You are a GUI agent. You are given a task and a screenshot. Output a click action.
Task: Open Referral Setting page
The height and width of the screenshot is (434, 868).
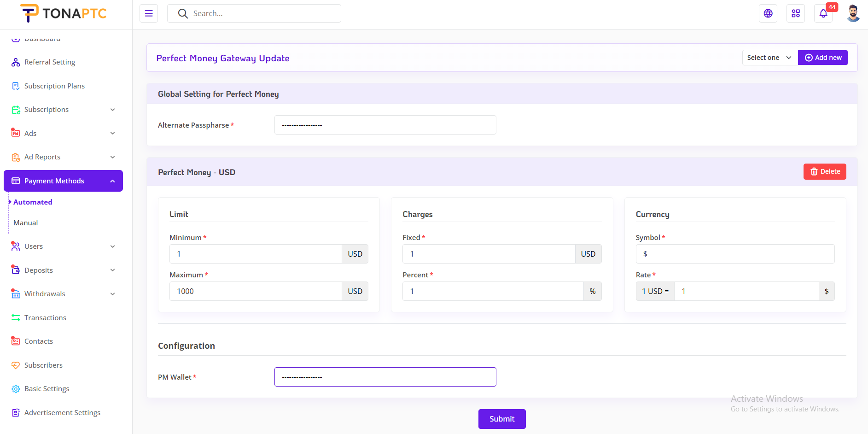tap(50, 62)
